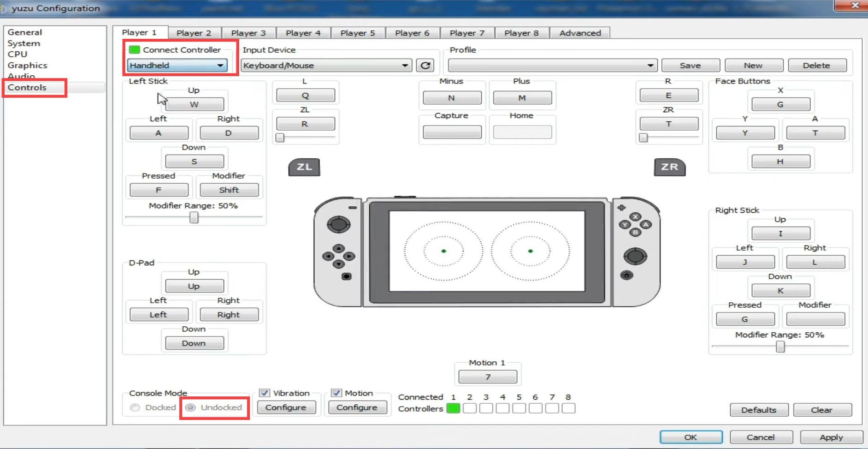Viewport: 868px width, 449px height.
Task: Adjust Left Stick modifier range slider
Action: [194, 217]
